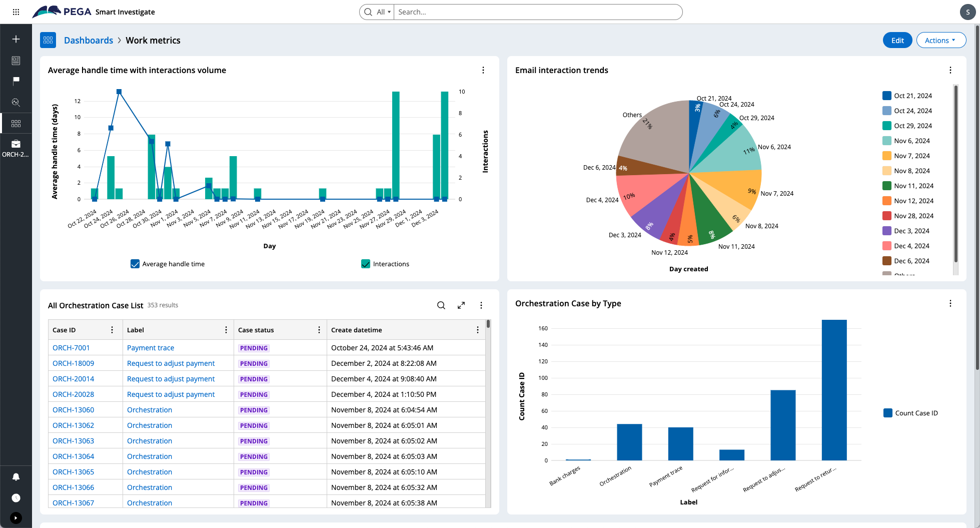The width and height of the screenshot is (980, 528).
Task: Open case ORCH-13064
Action: coord(73,456)
